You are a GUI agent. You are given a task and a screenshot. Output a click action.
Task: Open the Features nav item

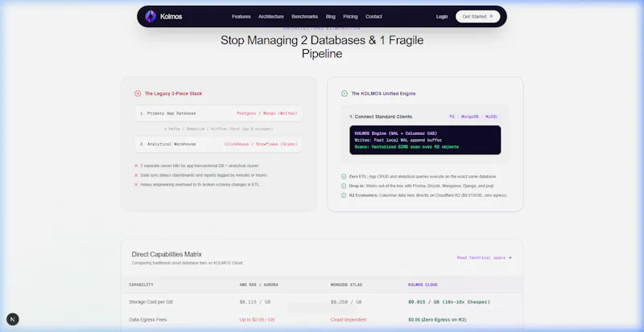[241, 17]
